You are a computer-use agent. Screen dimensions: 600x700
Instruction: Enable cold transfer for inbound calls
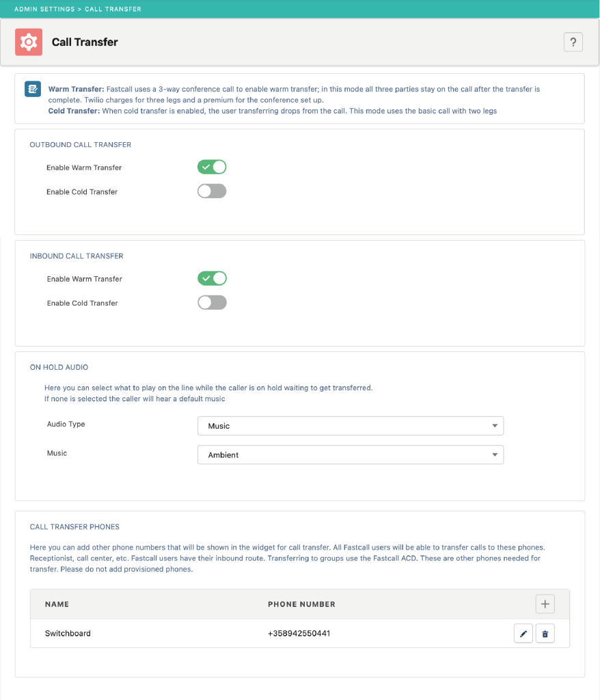[212, 302]
